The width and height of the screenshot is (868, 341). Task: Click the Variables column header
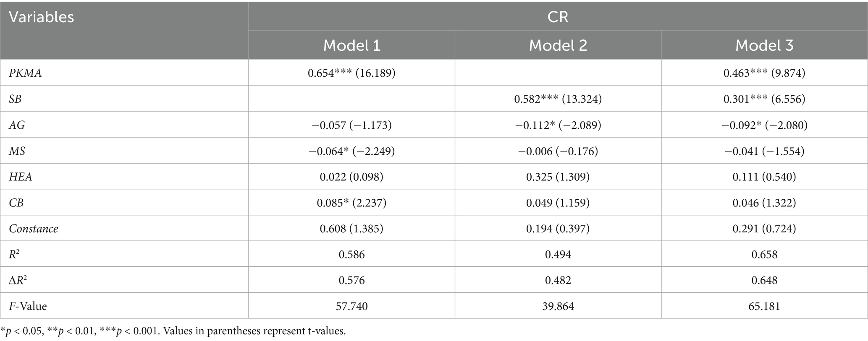click(x=41, y=17)
